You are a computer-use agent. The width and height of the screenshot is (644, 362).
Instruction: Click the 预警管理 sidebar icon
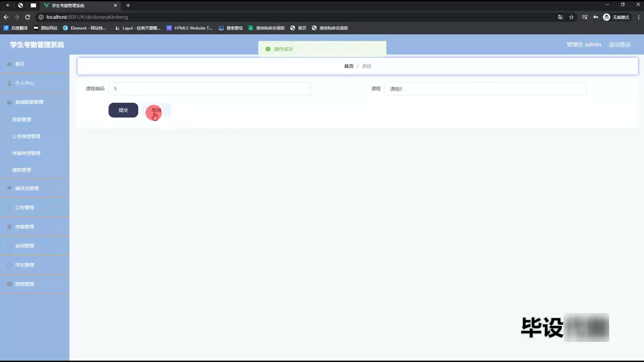pyautogui.click(x=9, y=284)
